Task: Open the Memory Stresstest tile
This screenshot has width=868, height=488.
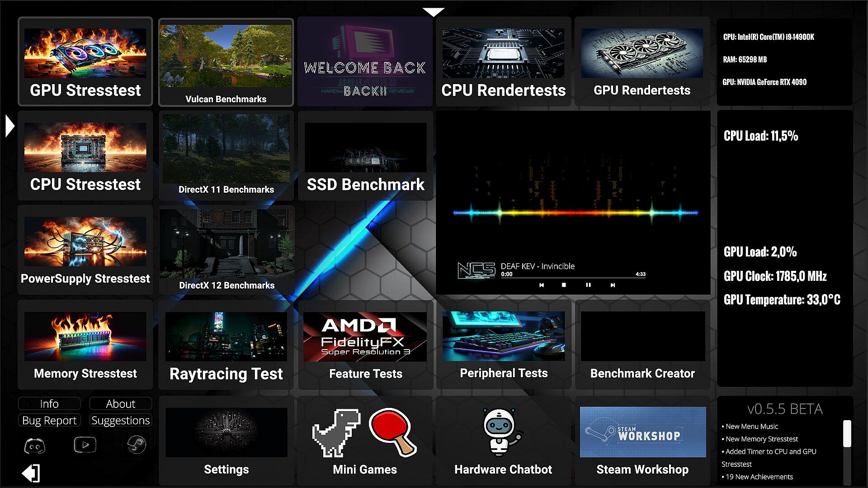Action: [85, 345]
